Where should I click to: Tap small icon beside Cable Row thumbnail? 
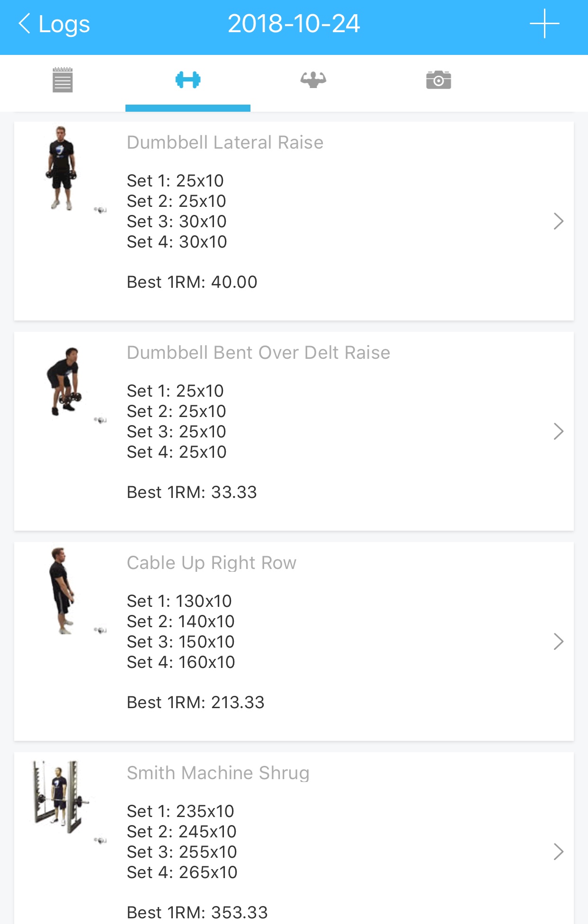click(x=100, y=630)
